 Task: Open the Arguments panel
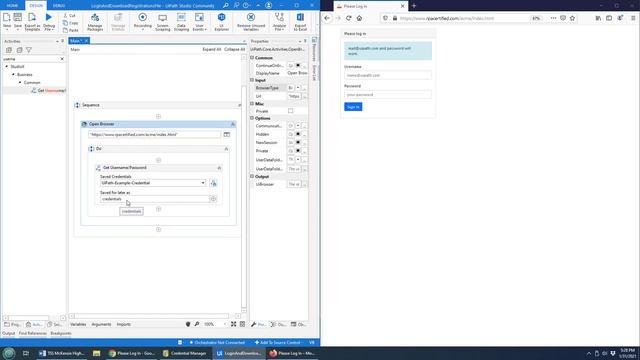coord(101,324)
